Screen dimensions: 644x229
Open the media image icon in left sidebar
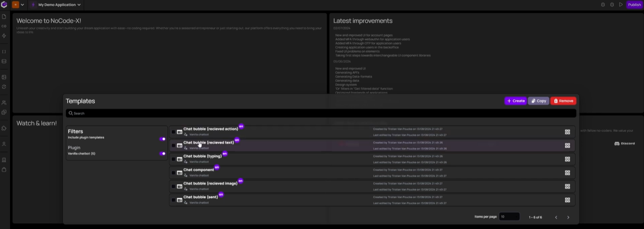point(4,77)
